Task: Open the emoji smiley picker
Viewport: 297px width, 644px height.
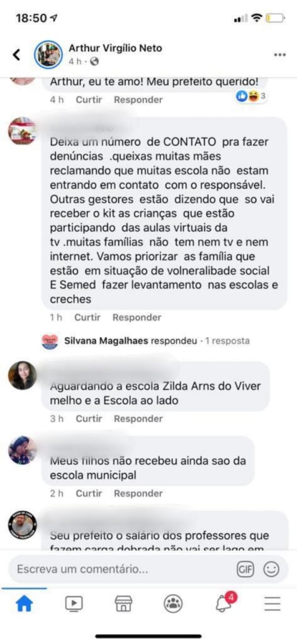Action: [x=271, y=569]
